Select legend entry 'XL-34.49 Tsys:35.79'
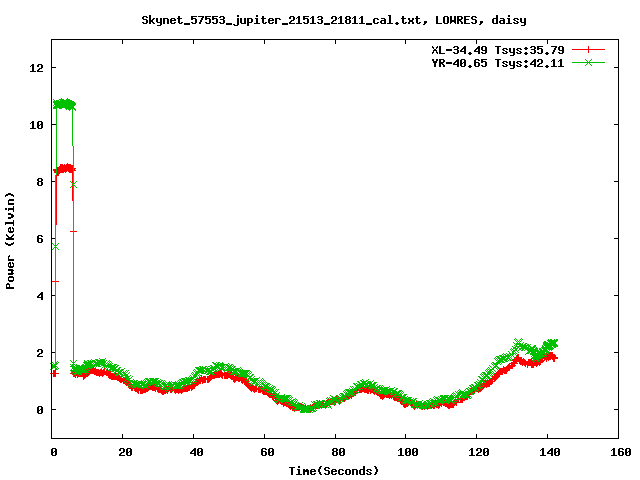 point(498,50)
